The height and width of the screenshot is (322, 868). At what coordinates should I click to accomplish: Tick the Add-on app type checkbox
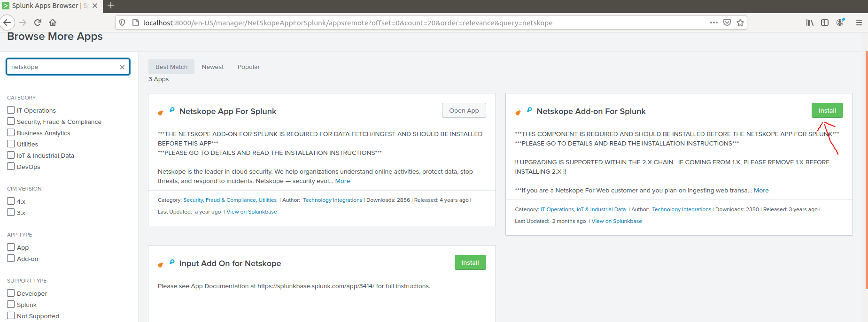pyautogui.click(x=11, y=258)
